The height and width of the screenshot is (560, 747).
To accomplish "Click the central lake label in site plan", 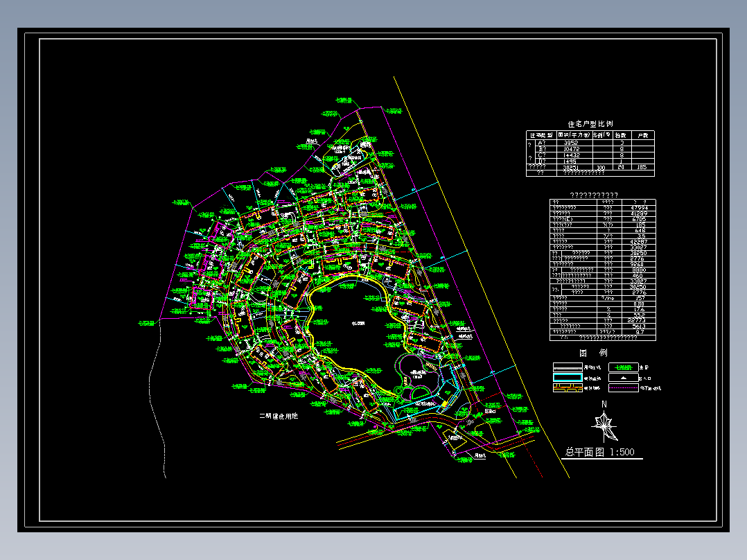I will tap(358, 324).
